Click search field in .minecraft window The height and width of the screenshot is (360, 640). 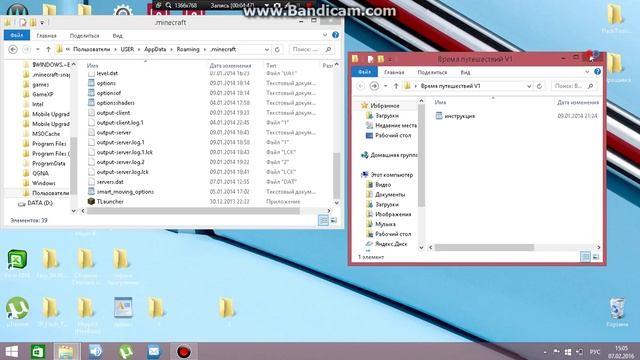click(311, 49)
